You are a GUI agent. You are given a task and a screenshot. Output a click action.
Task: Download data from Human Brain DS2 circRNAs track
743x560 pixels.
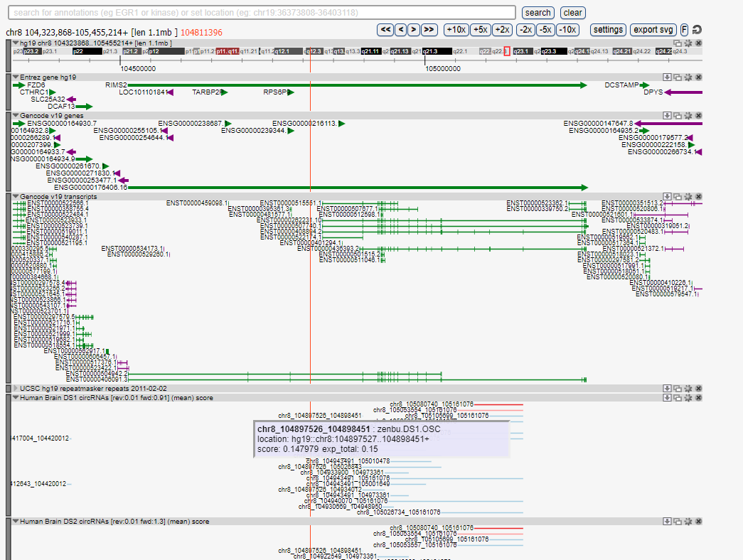667,521
